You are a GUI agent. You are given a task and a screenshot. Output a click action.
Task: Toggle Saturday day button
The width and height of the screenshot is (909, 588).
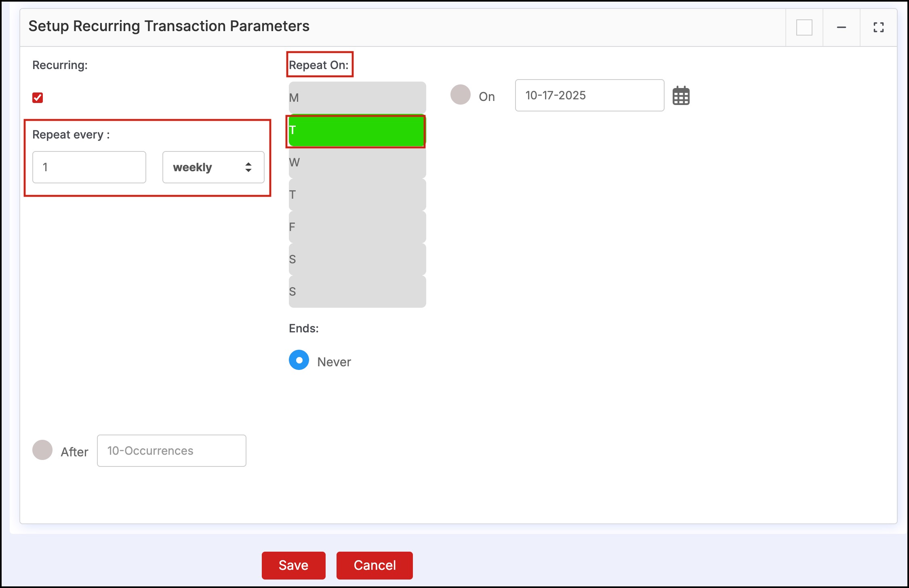click(x=357, y=259)
